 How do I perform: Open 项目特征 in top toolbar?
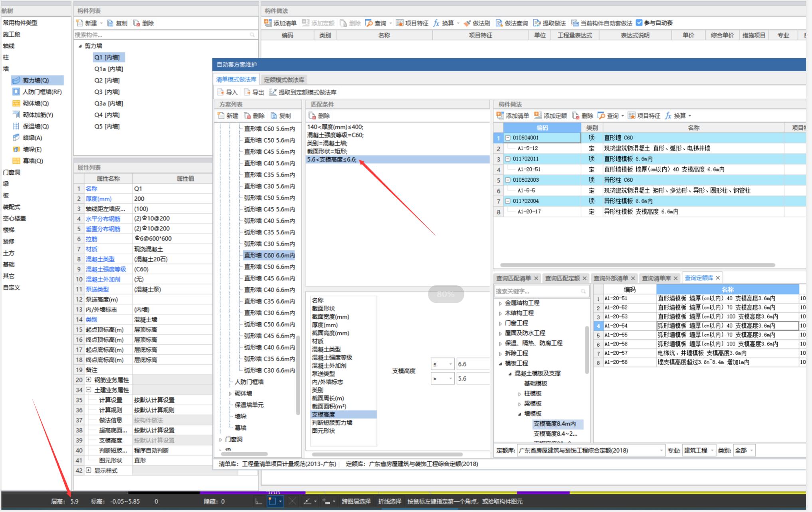412,23
